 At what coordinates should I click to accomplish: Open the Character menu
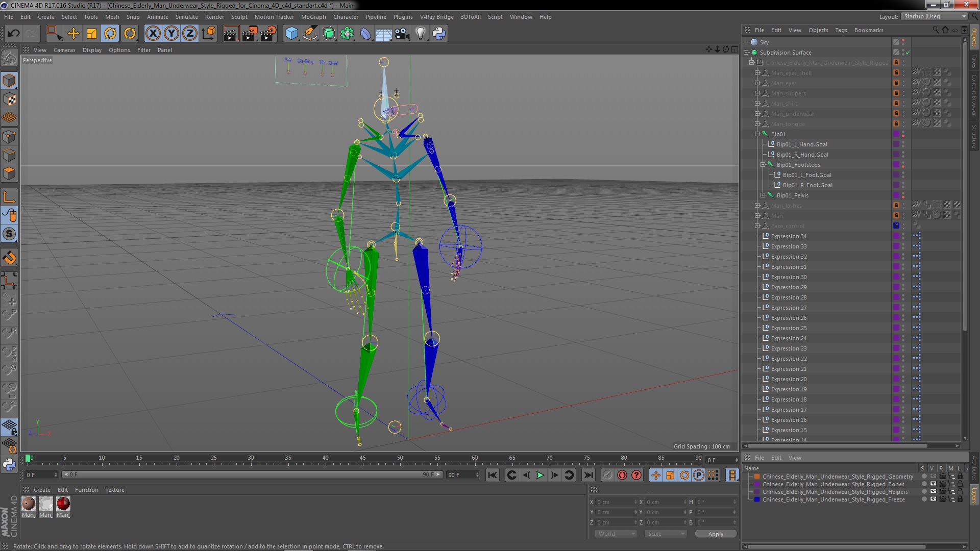(346, 17)
